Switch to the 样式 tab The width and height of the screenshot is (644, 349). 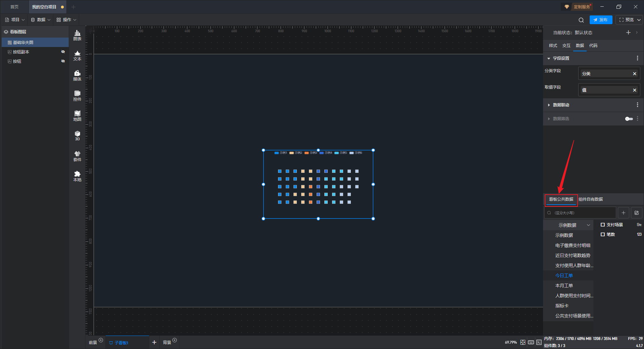click(553, 46)
